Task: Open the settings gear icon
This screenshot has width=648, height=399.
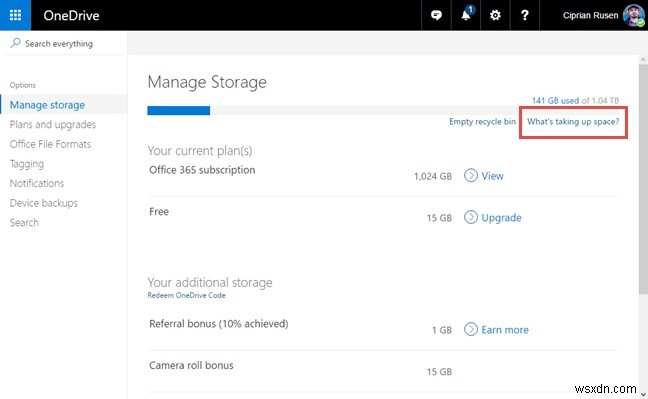Action: click(495, 15)
